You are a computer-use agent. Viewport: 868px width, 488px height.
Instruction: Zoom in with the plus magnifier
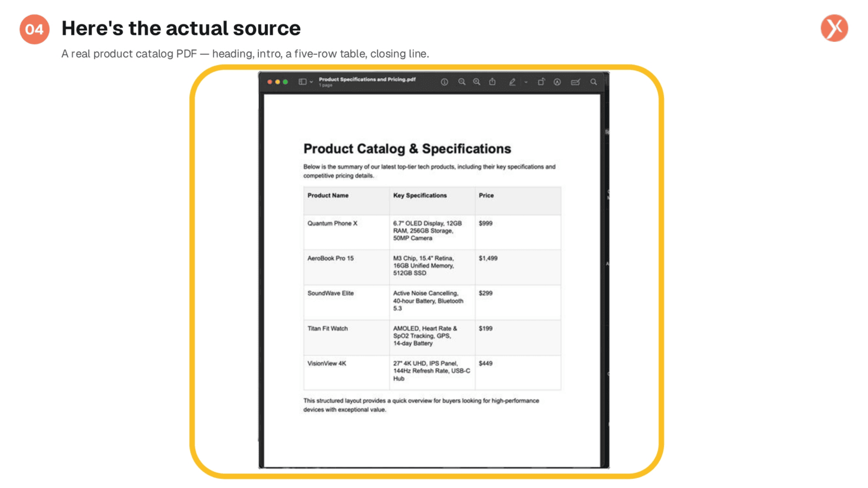477,82
